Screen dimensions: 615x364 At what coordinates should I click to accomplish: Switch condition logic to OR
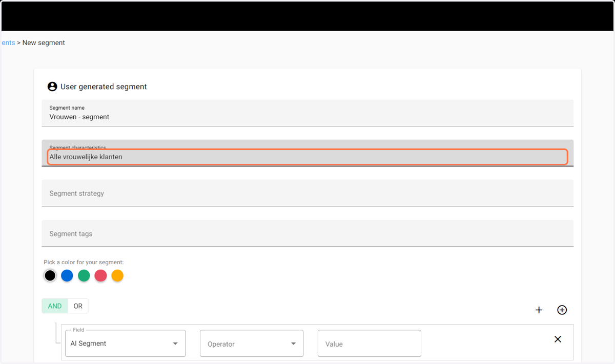tap(78, 306)
